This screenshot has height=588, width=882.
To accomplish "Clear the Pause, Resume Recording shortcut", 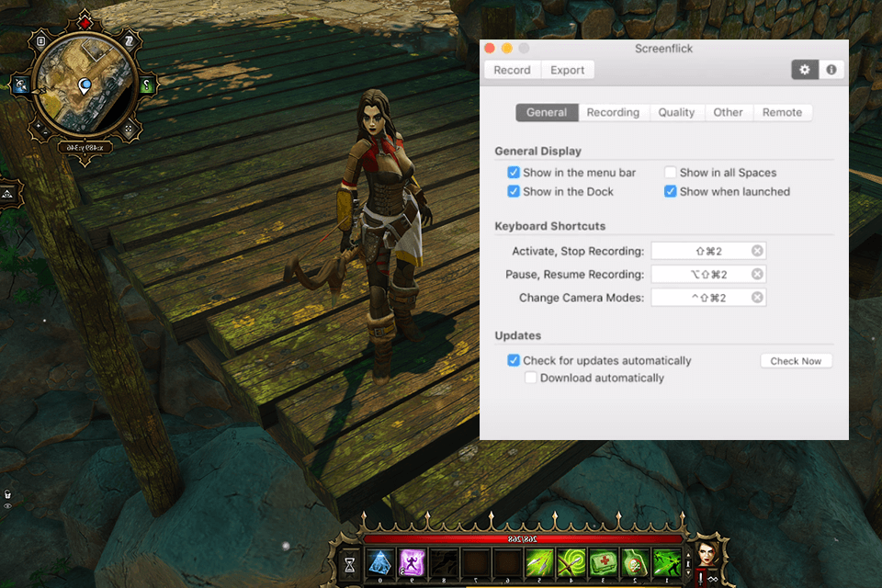I will point(757,274).
